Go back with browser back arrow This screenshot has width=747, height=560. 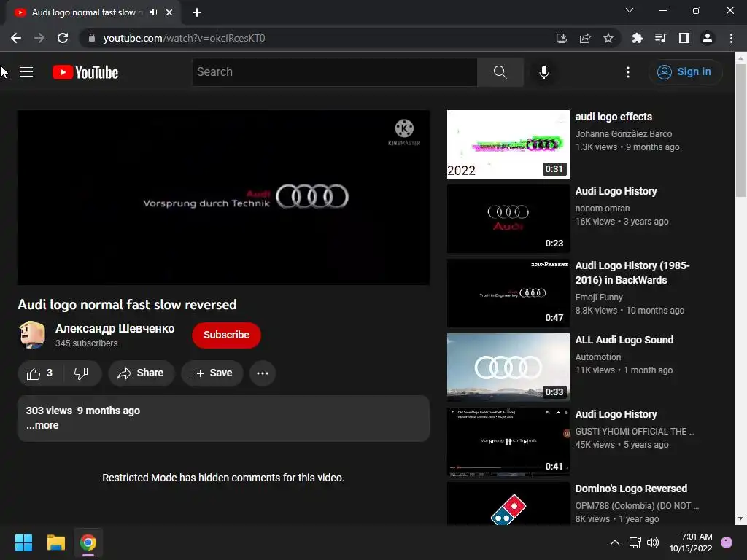[x=16, y=38]
